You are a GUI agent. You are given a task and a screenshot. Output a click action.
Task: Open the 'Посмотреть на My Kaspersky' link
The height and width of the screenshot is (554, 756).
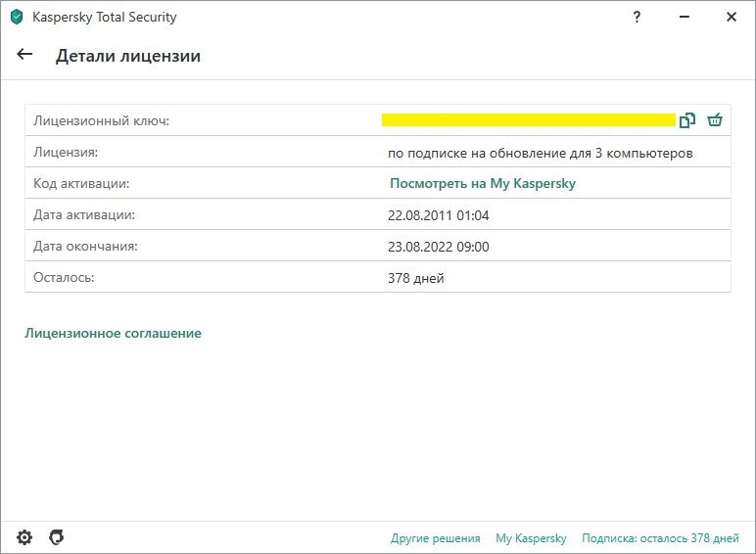(483, 184)
